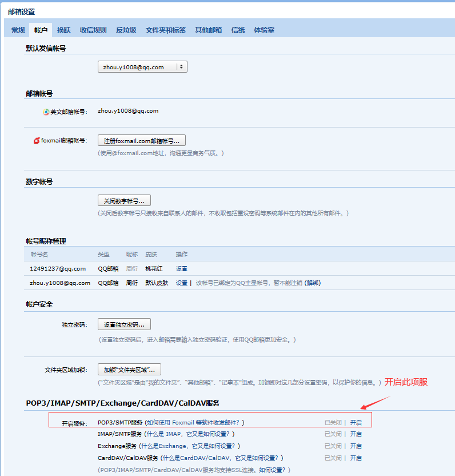Switch to the 常规 tab

point(18,30)
